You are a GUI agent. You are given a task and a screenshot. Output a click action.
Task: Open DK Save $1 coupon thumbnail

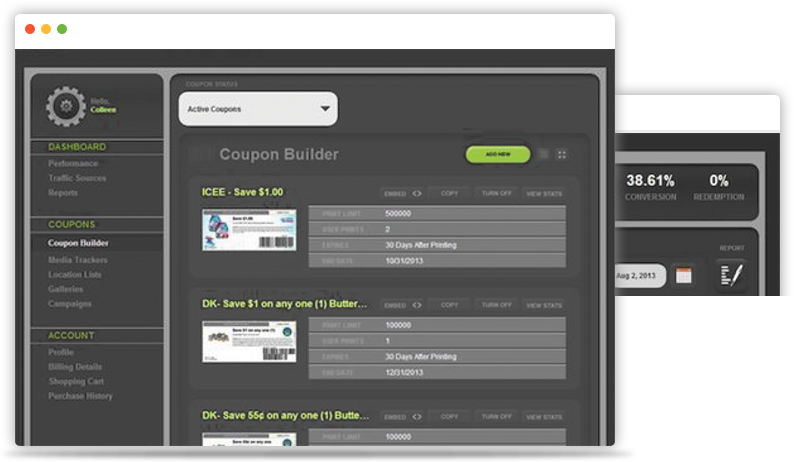pos(249,341)
